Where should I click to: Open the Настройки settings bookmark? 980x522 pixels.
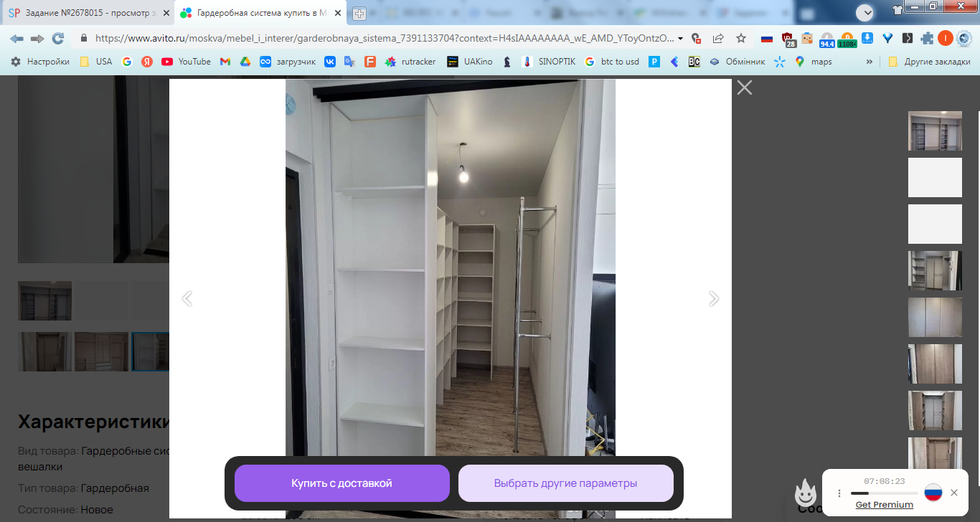[40, 62]
